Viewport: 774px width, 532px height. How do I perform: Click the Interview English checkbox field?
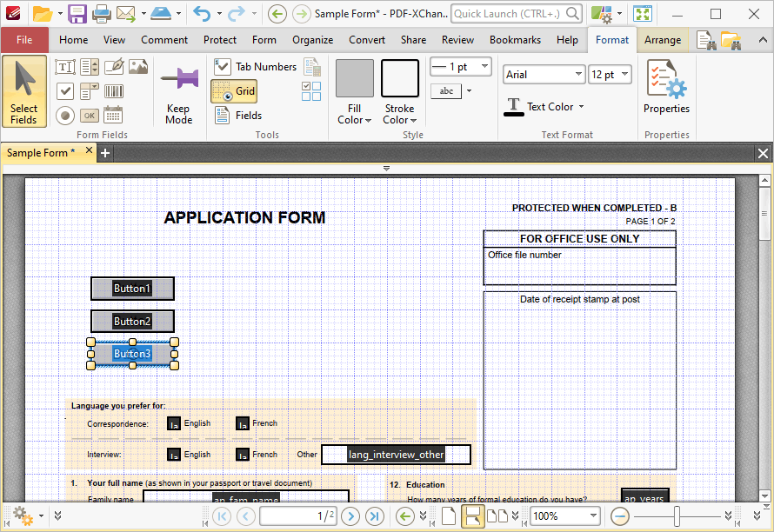coord(174,455)
